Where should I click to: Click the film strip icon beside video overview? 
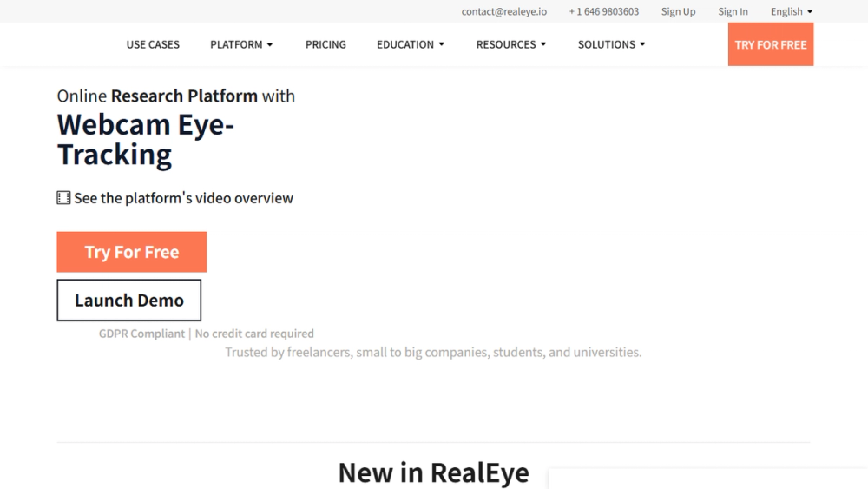(63, 198)
